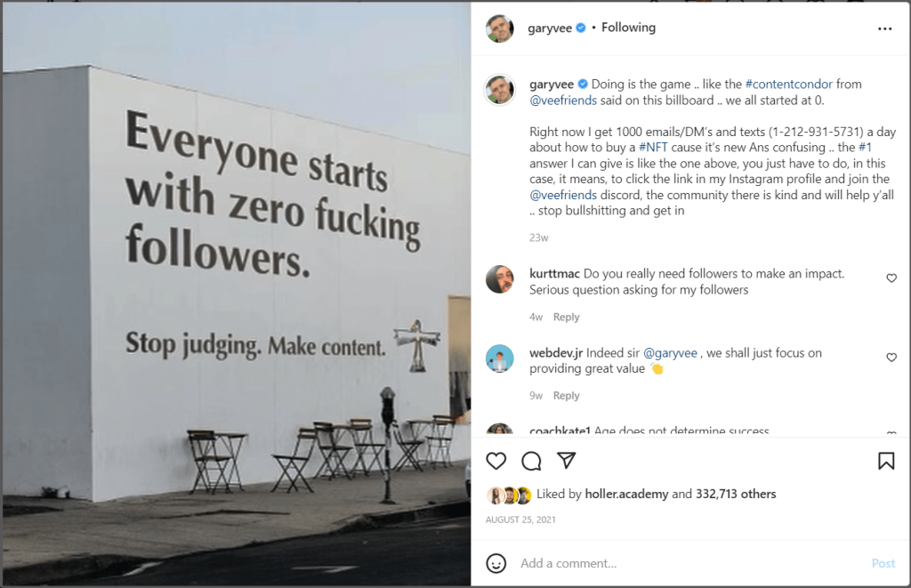Reply to kurttmac's comment
This screenshot has height=588, width=911.
click(567, 317)
